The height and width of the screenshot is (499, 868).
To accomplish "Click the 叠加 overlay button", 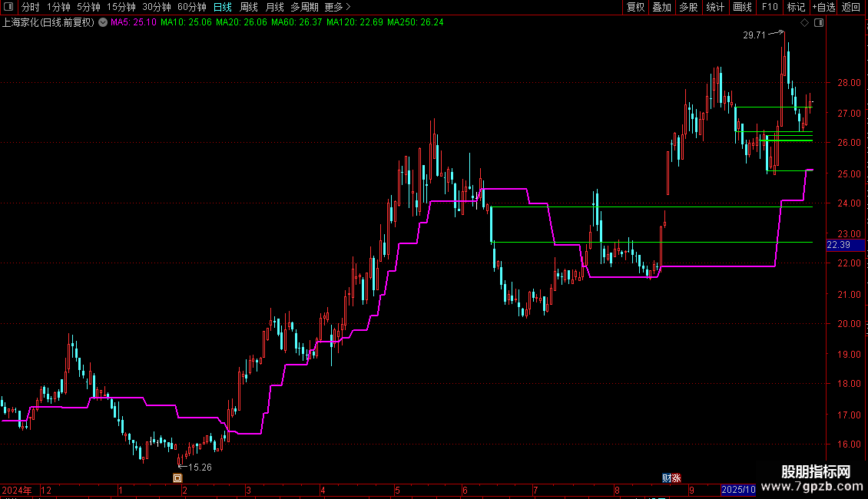I will [662, 7].
